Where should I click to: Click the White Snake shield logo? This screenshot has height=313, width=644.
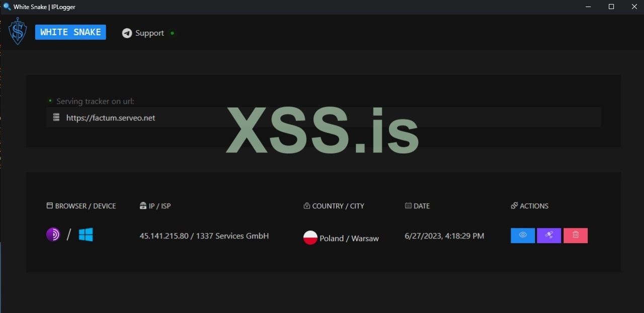pyautogui.click(x=18, y=31)
